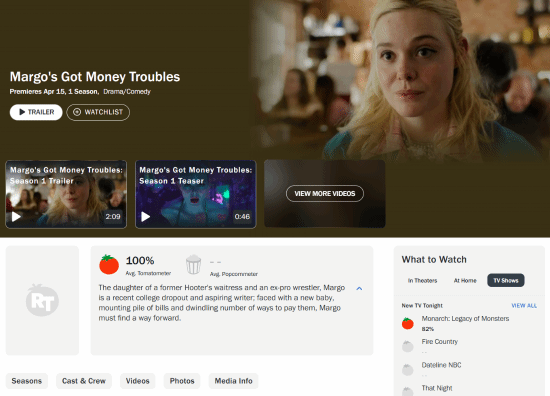Click the red Tomatometer tomato icon
Viewport: 550px width, 396px height.
pyautogui.click(x=109, y=264)
